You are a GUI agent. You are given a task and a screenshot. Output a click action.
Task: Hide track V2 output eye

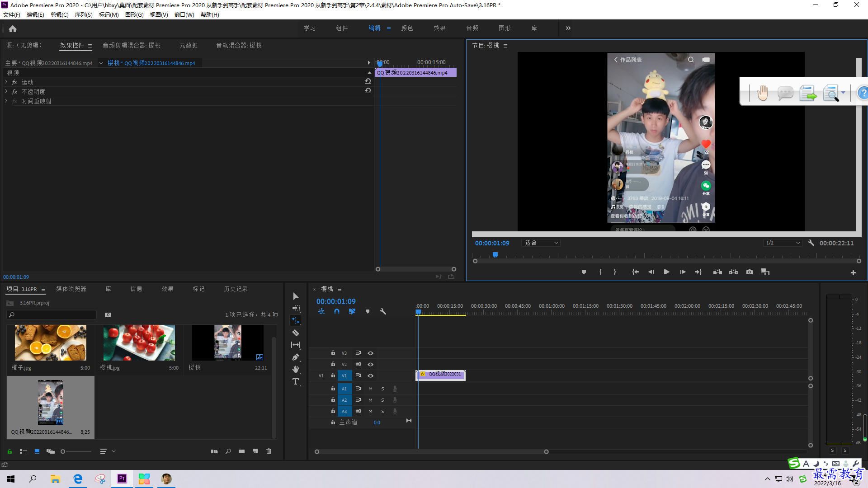(x=370, y=364)
